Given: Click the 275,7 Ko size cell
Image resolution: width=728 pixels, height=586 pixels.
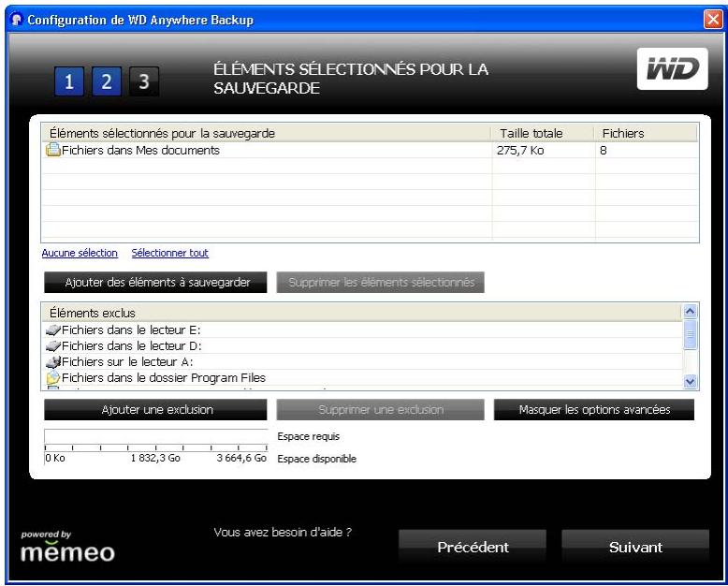Looking at the screenshot, I should point(520,151).
